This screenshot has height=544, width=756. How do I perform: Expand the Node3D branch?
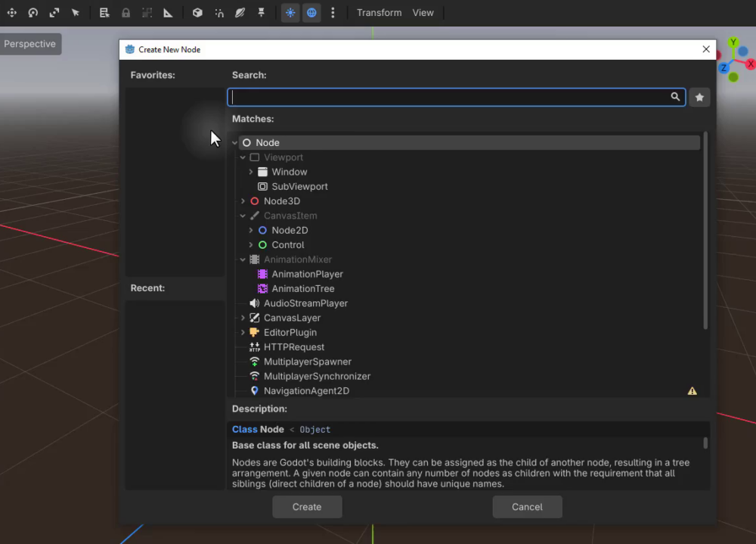(243, 201)
